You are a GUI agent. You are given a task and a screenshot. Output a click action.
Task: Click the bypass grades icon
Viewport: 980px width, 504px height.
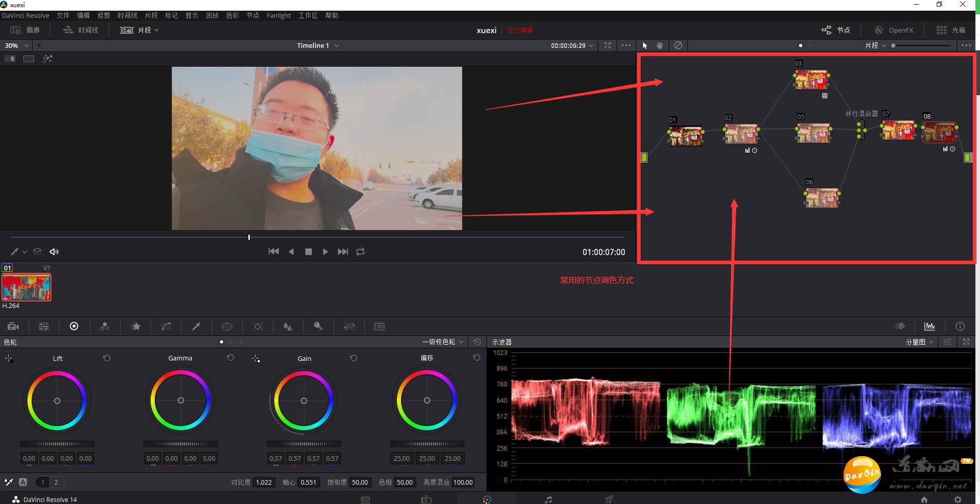678,45
